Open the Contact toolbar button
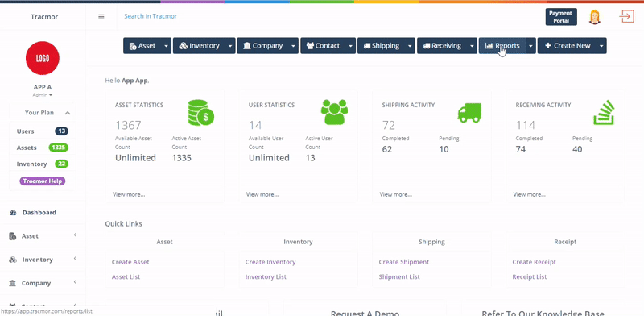Screen dimensions: 644x316 [x=323, y=46]
